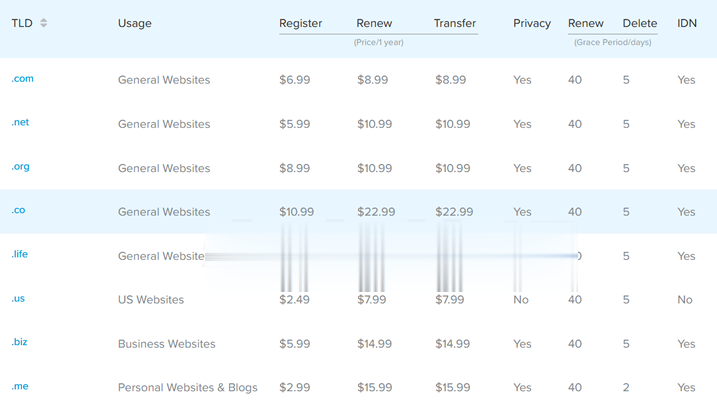Click the Usage column header
This screenshot has width=717, height=402.
[x=135, y=23]
